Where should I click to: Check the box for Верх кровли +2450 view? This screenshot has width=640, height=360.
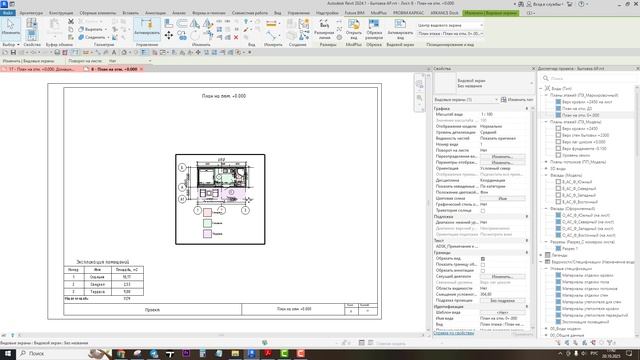[558, 128]
